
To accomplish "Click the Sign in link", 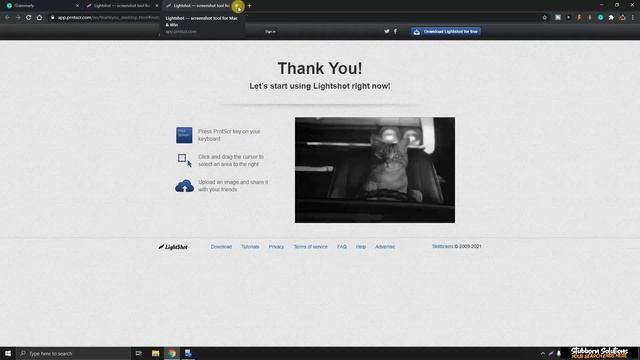I will pos(270,31).
